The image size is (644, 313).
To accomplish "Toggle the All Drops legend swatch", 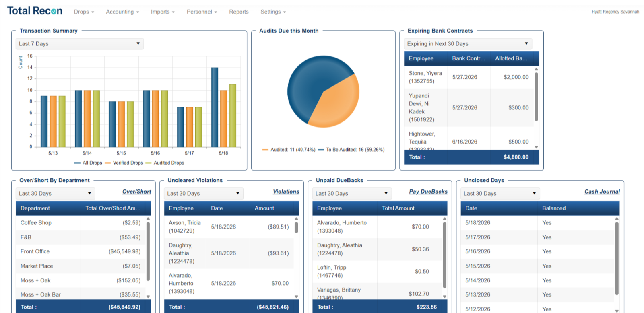I will click(x=78, y=163).
